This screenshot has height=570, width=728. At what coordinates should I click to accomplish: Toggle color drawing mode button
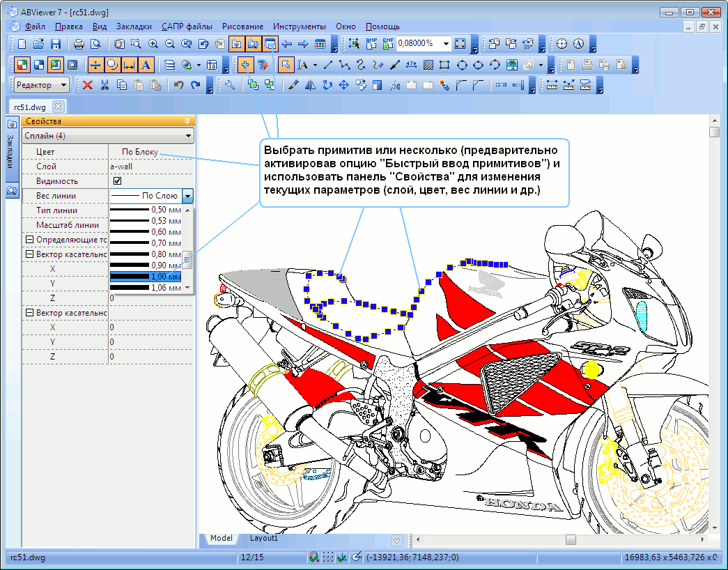(22, 65)
